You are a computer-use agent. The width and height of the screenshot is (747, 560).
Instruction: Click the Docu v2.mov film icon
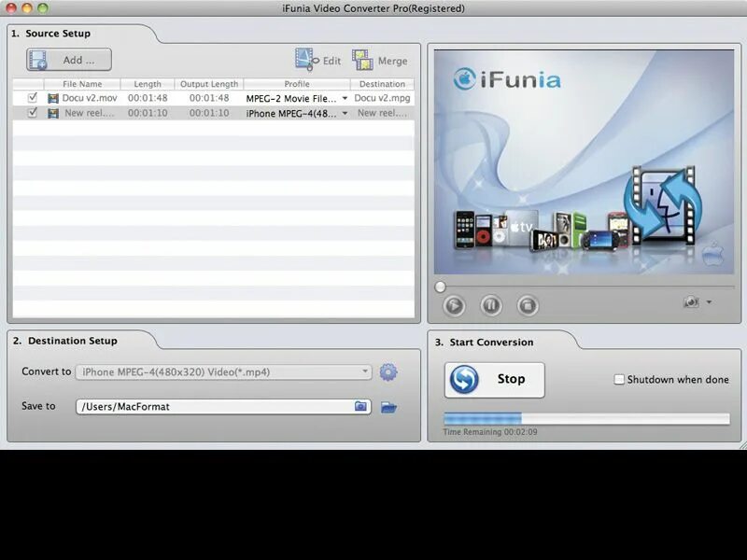click(x=53, y=98)
